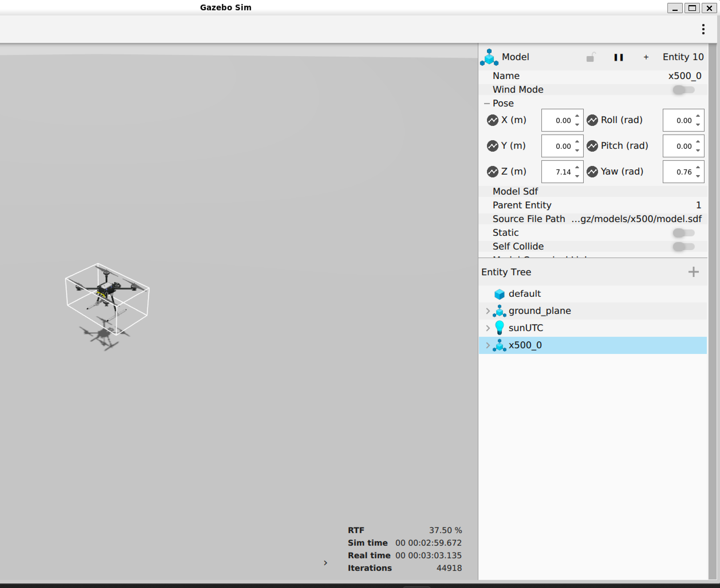Click the right panel vertical scrollbar
The height and width of the screenshot is (588, 720).
712,312
